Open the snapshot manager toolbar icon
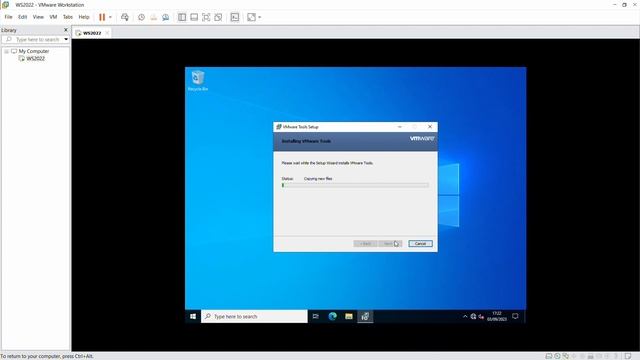Viewport: 640px width, 360px height. [165, 17]
